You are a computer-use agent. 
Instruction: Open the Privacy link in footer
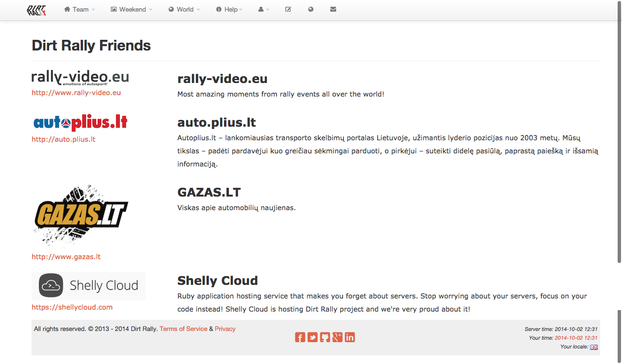[x=225, y=329]
